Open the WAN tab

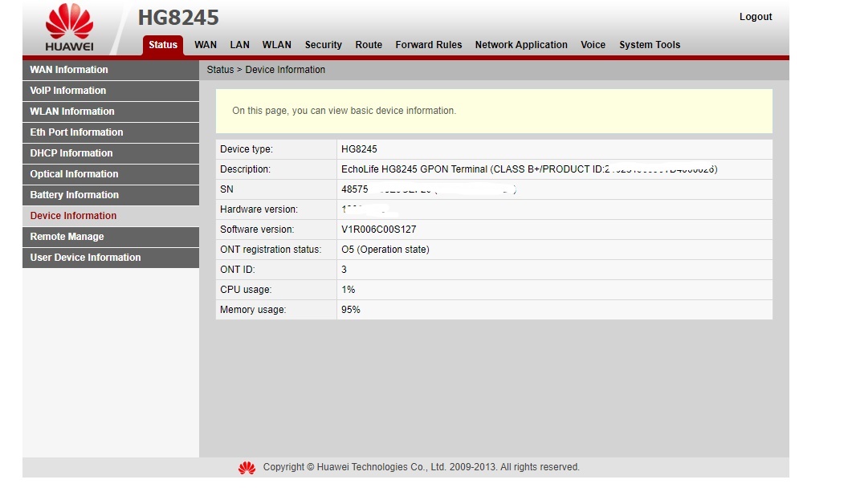(206, 45)
